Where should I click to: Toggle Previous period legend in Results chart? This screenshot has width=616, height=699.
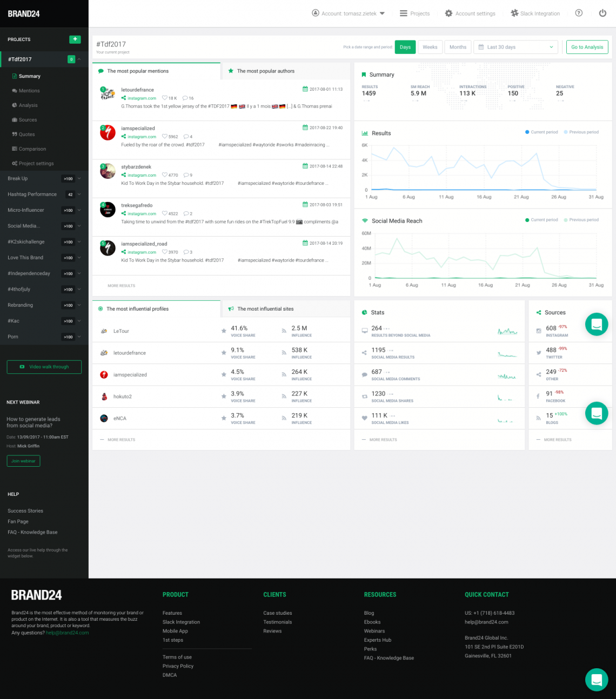[581, 132]
